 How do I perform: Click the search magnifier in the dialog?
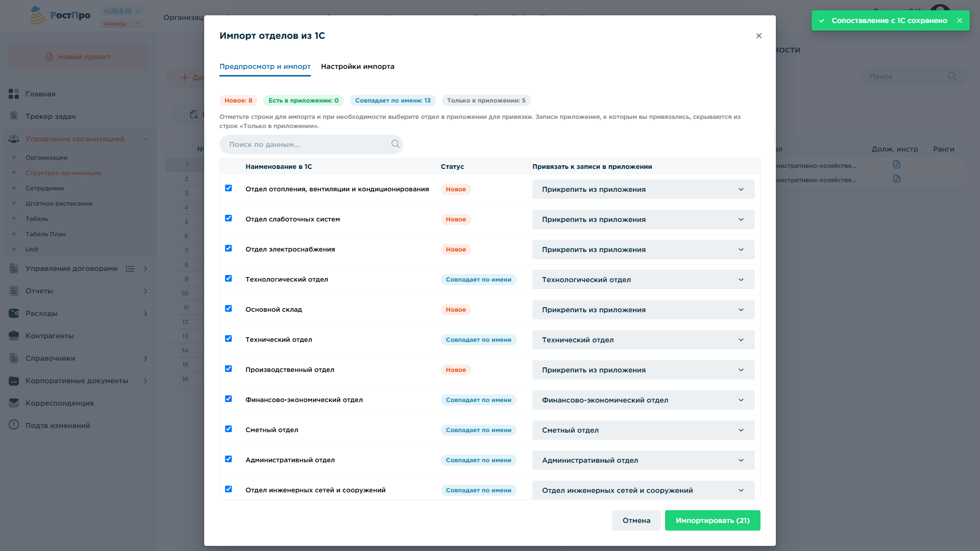pyautogui.click(x=396, y=144)
